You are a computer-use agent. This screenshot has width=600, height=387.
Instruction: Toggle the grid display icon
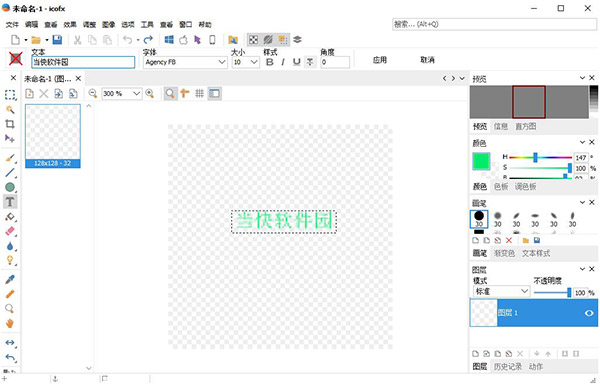pos(199,93)
